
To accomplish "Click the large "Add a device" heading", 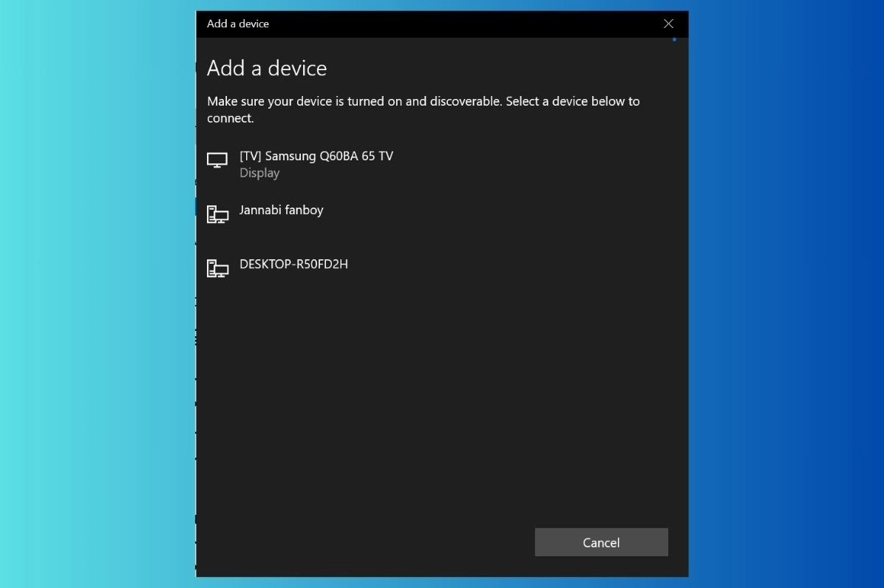I will [x=267, y=68].
